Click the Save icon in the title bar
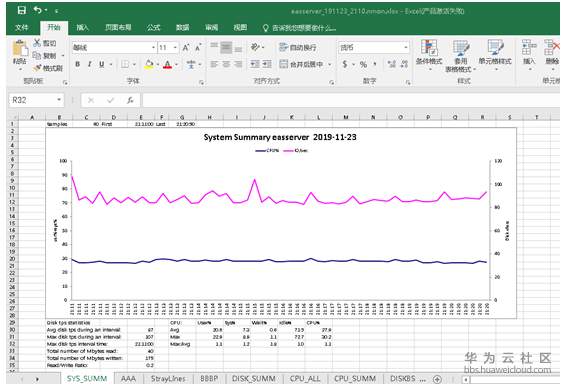 [x=22, y=10]
